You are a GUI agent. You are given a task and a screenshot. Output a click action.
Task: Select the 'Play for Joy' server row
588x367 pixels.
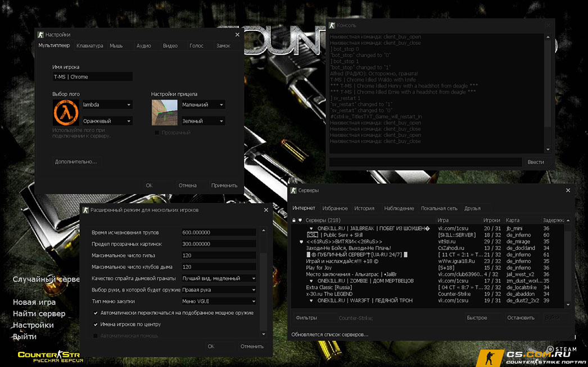point(427,268)
